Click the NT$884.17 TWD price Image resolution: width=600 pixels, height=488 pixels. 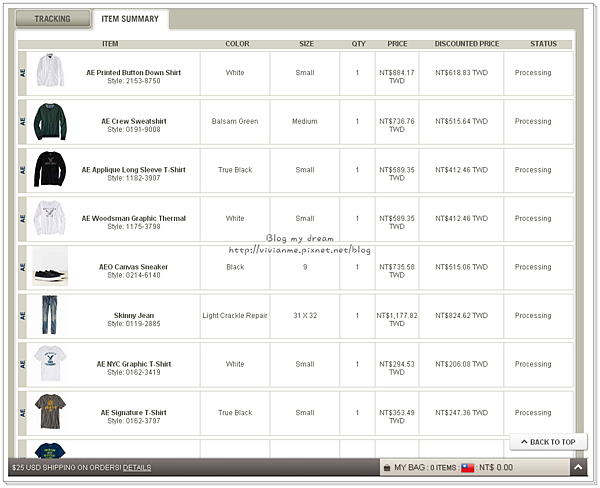click(x=397, y=77)
